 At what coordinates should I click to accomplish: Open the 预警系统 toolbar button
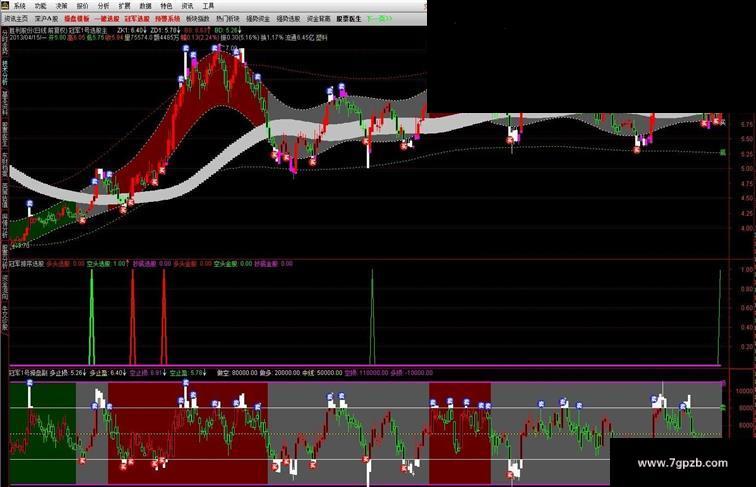tap(167, 19)
